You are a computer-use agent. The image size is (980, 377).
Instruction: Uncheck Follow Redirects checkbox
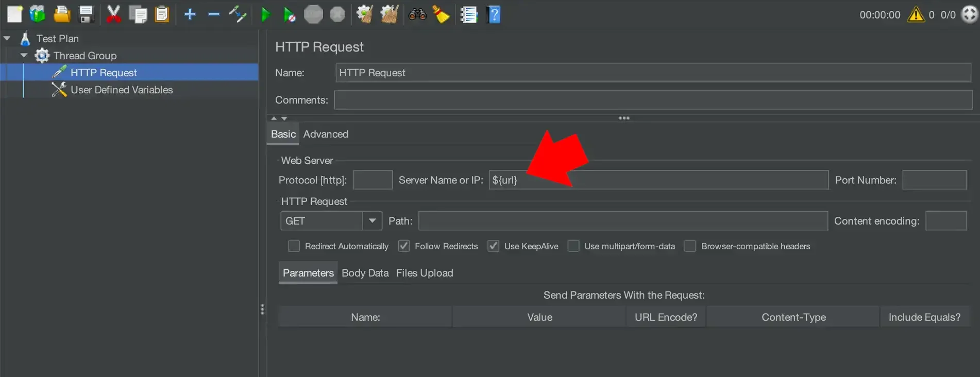[x=404, y=246]
